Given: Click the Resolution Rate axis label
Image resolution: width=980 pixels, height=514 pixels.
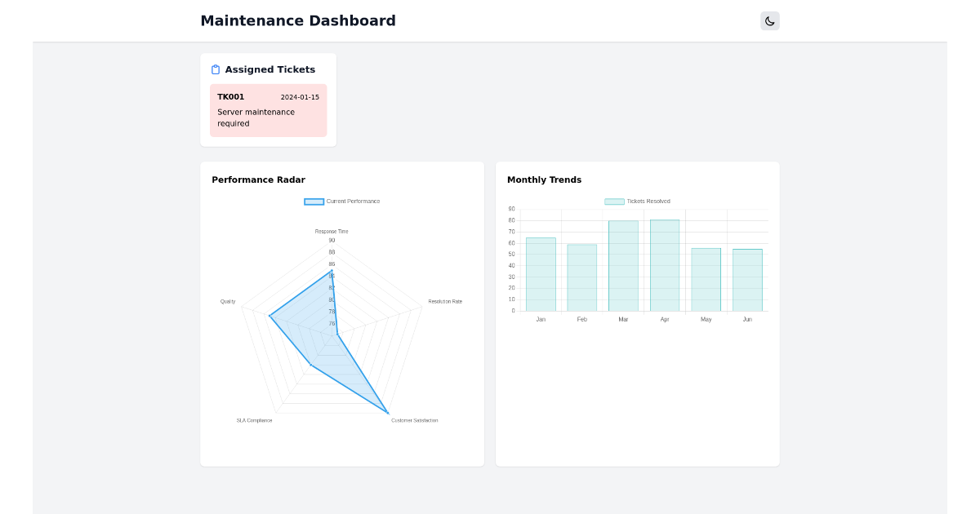Looking at the screenshot, I should click(444, 300).
